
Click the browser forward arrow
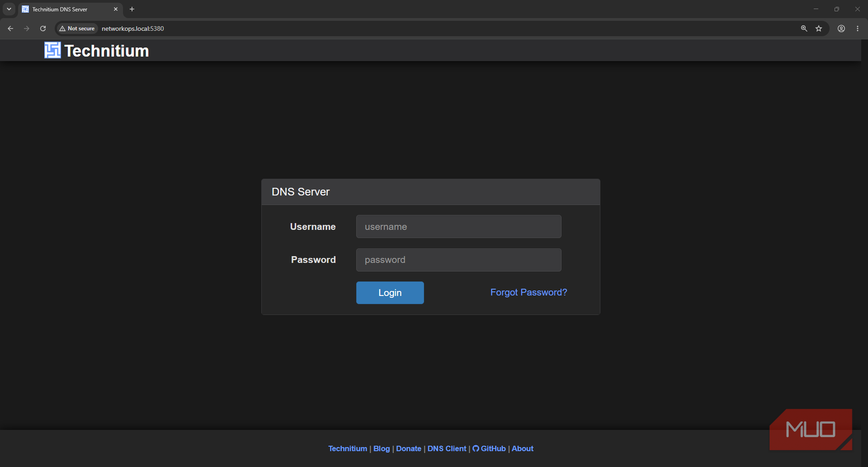[27, 29]
